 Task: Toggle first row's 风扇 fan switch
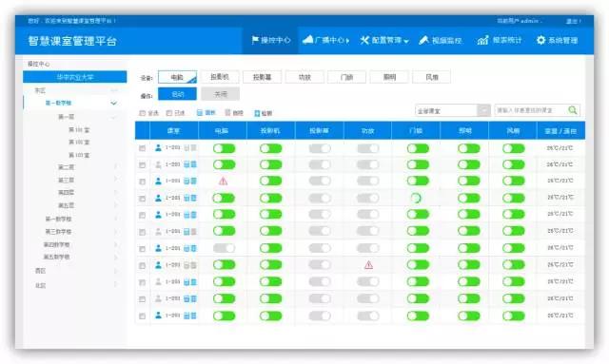coord(514,148)
